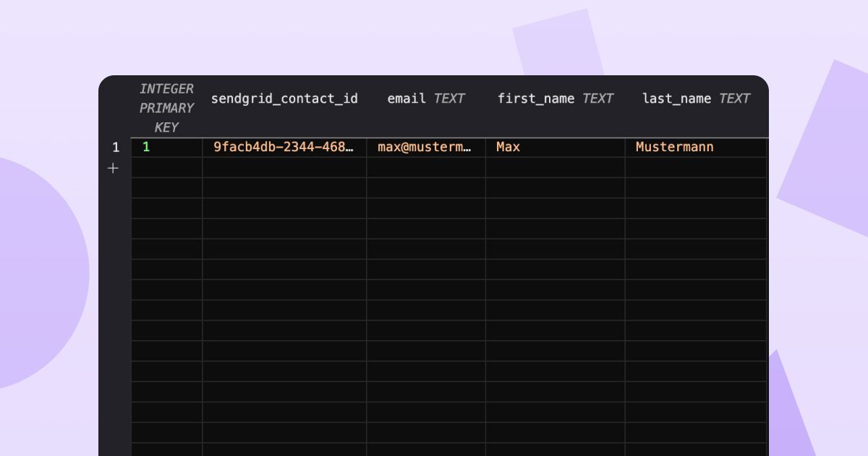The height and width of the screenshot is (456, 868).
Task: Select the empty sendgrid_contact_id cell in row two
Action: point(285,167)
